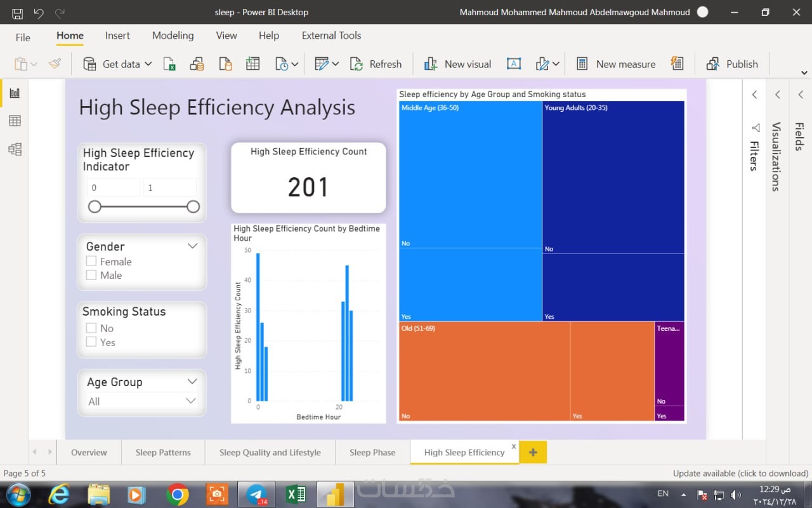Open the Data hub icon

click(x=197, y=63)
